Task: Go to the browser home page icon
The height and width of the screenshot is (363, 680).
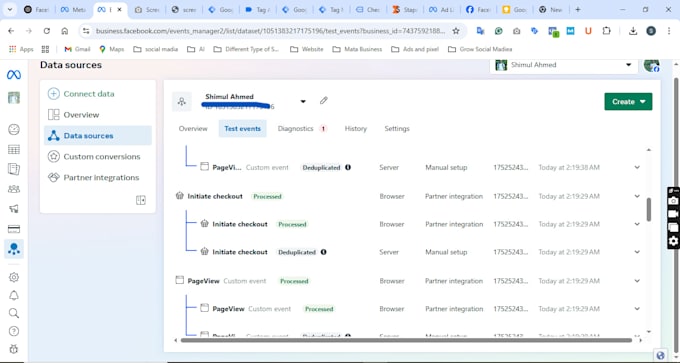Action: 65,31
